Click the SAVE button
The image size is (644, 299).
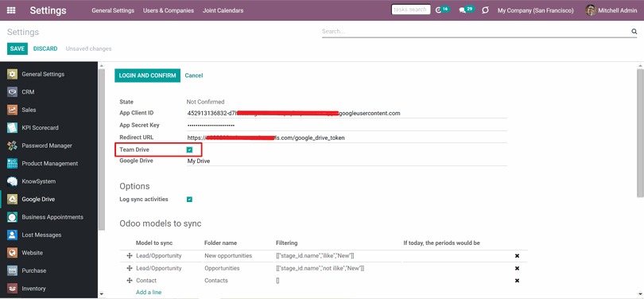pos(17,49)
